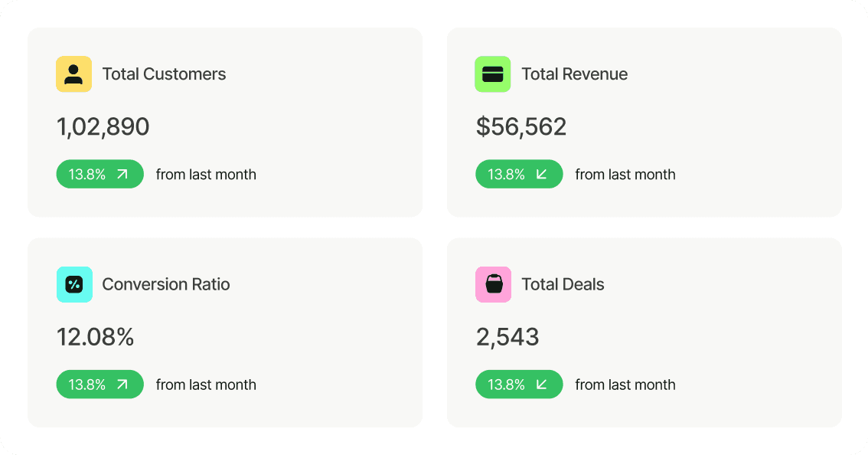Select the Total Revenue title
This screenshot has width=868, height=455.
(574, 74)
